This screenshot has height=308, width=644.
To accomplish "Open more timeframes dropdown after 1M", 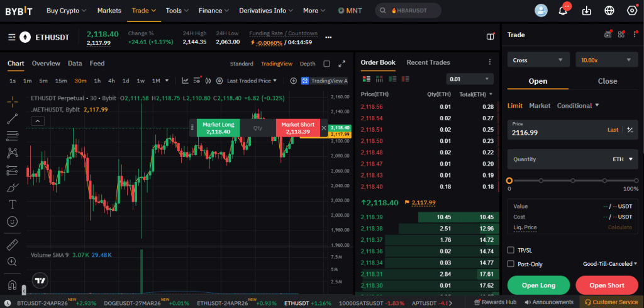I will pyautogui.click(x=167, y=81).
